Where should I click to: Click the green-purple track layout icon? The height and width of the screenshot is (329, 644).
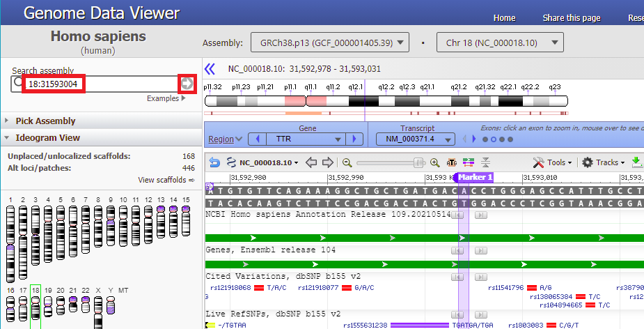point(469,162)
